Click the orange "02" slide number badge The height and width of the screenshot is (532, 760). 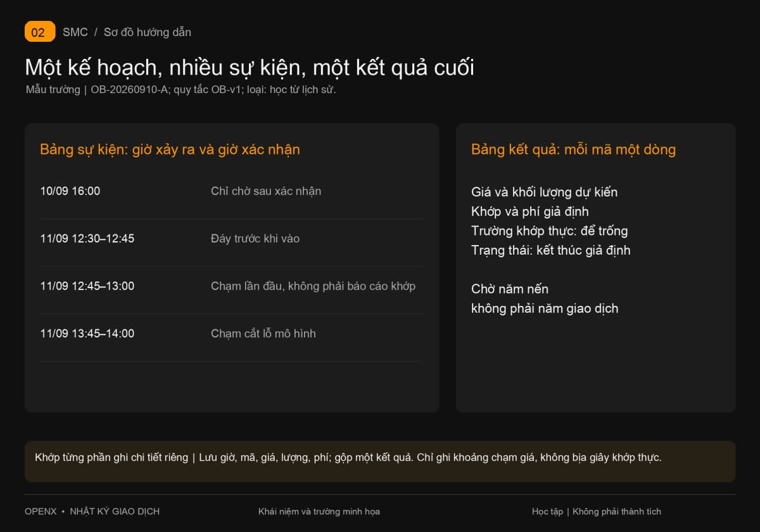[x=40, y=32]
